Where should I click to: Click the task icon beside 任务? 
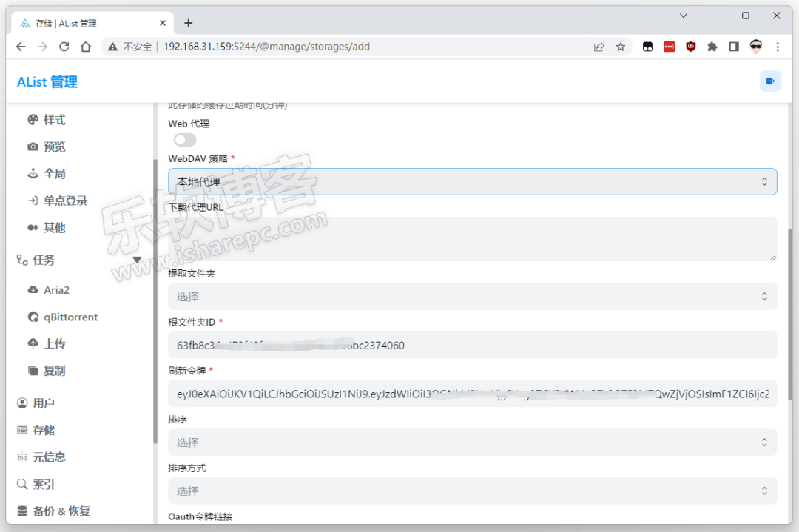click(x=22, y=260)
